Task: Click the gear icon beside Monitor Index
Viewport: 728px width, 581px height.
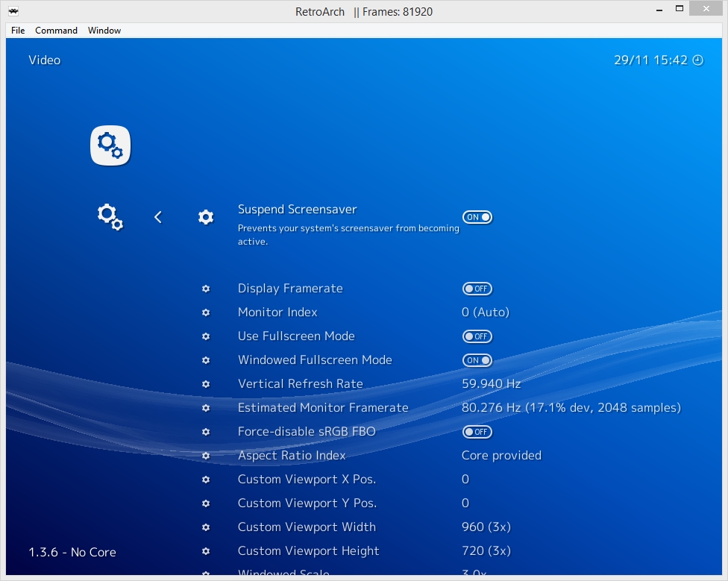Action: click(x=206, y=313)
